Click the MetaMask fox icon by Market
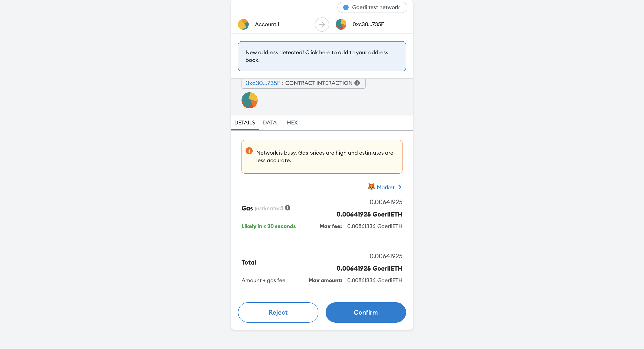This screenshot has width=644, height=349. (x=371, y=187)
